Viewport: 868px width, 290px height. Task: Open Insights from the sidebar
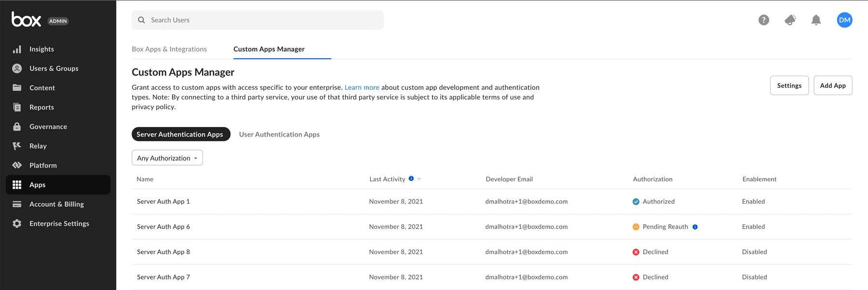(41, 49)
